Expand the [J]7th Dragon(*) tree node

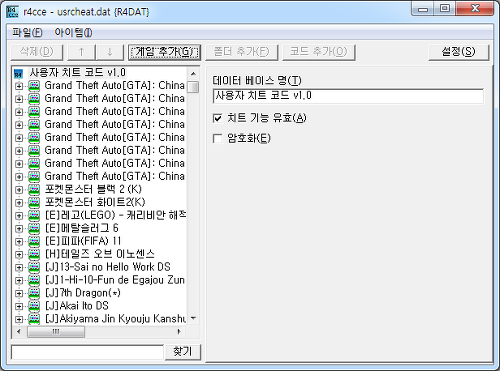tap(19, 294)
